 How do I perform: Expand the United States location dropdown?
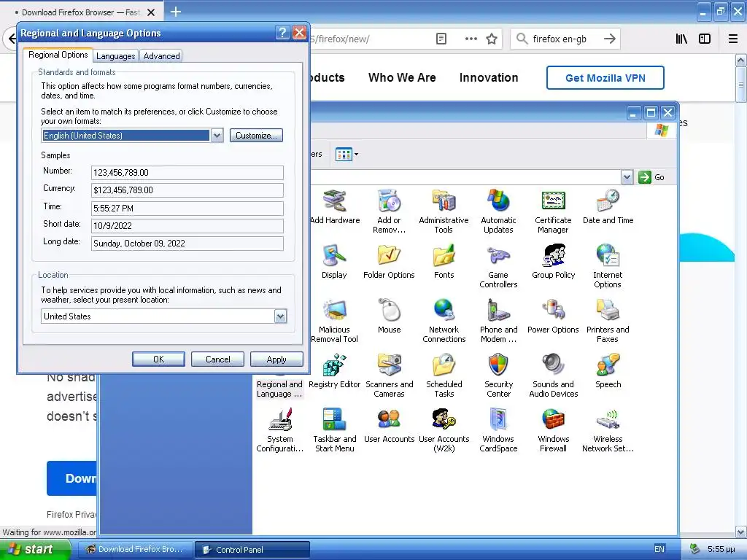click(x=280, y=316)
